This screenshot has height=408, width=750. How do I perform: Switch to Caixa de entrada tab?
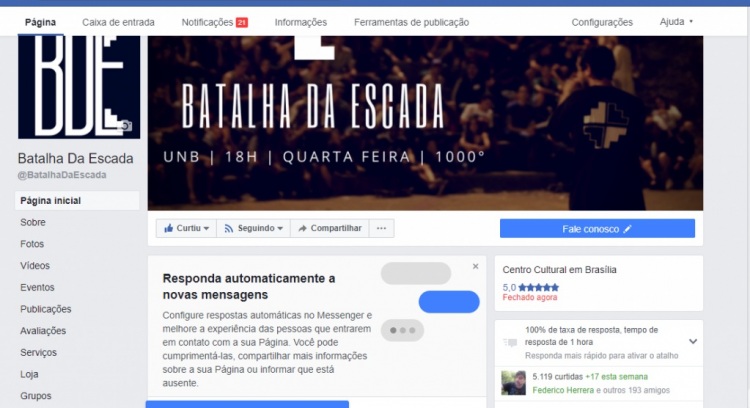coord(118,22)
